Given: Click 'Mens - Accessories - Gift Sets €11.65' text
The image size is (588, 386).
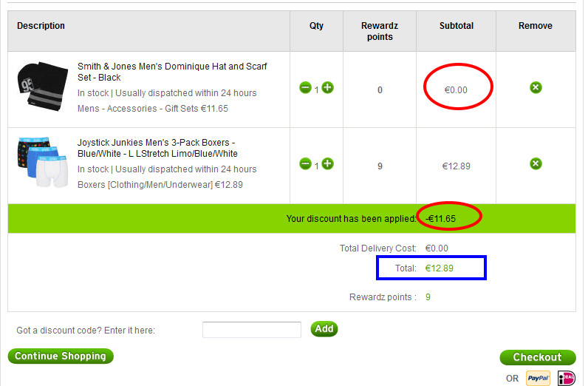Looking at the screenshot, I should 153,109.
